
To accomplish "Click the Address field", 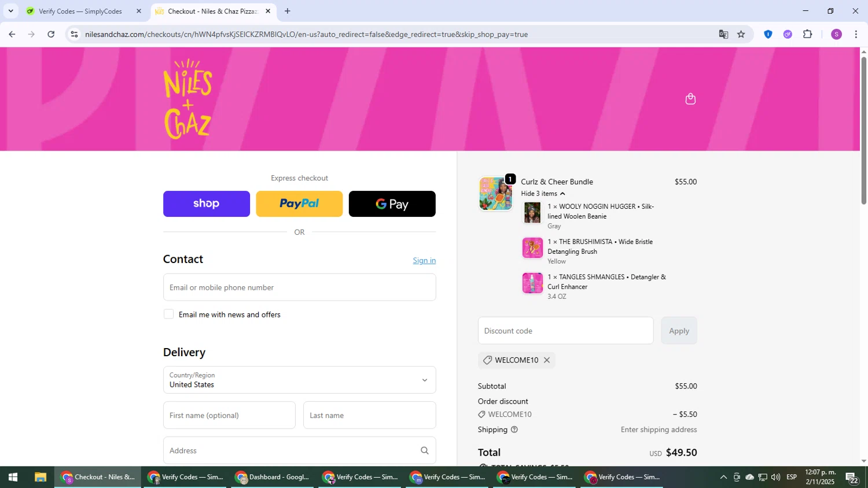I will tap(299, 450).
